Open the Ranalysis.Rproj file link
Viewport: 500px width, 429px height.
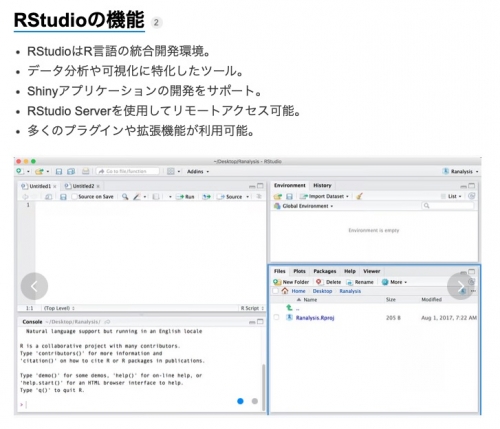315,318
